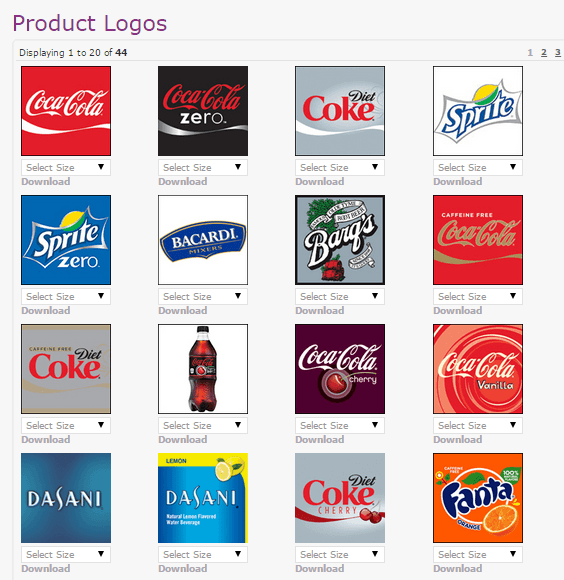564x580 pixels.
Task: Click the Fanta Orange logo thumbnail
Action: (x=478, y=498)
